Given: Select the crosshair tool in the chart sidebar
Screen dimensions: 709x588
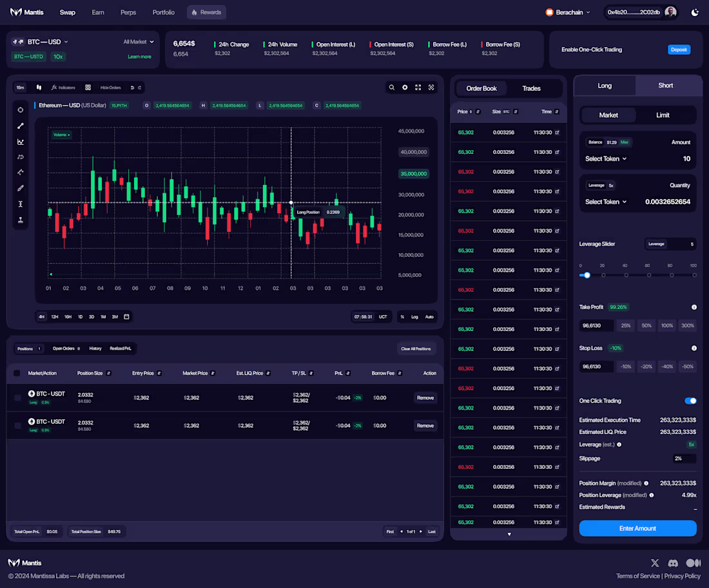Looking at the screenshot, I should tap(20, 109).
